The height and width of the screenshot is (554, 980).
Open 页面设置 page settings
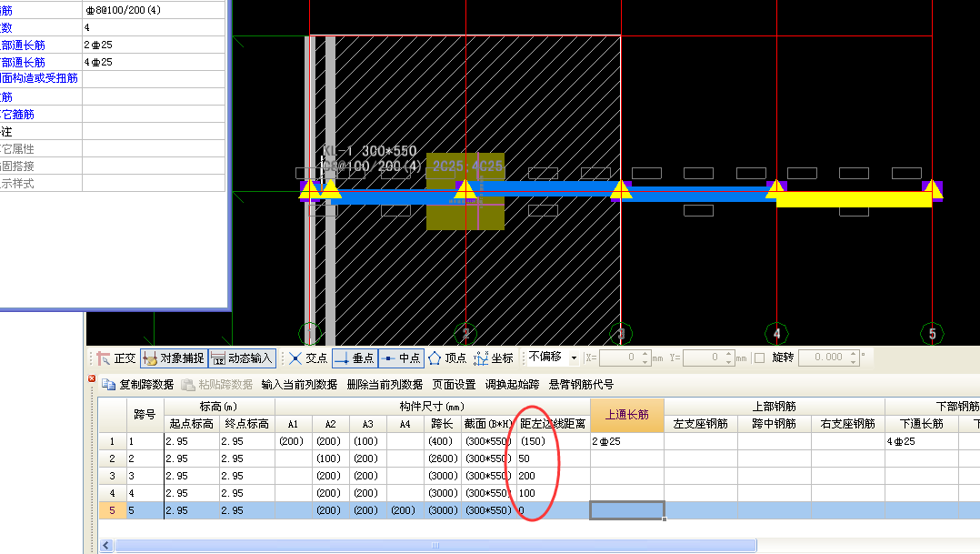pyautogui.click(x=454, y=385)
